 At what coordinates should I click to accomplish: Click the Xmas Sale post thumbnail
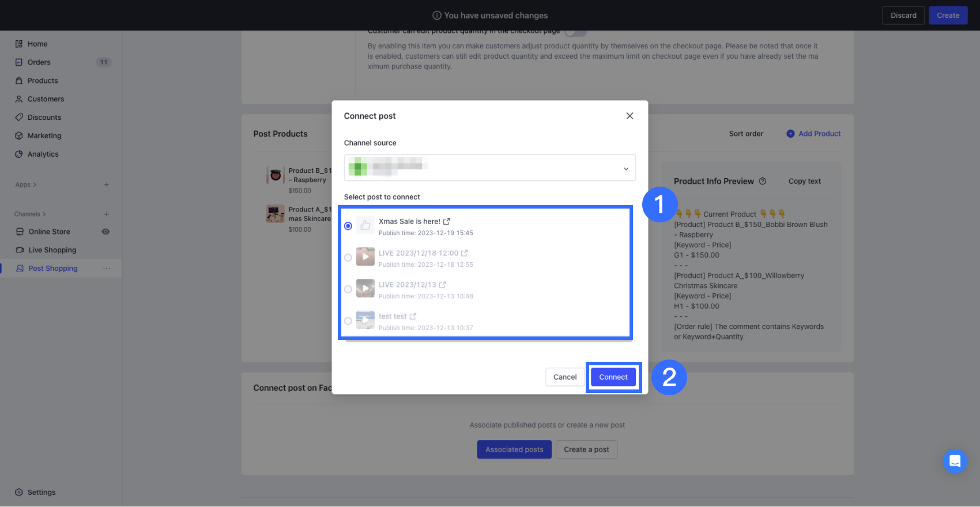[x=365, y=226]
